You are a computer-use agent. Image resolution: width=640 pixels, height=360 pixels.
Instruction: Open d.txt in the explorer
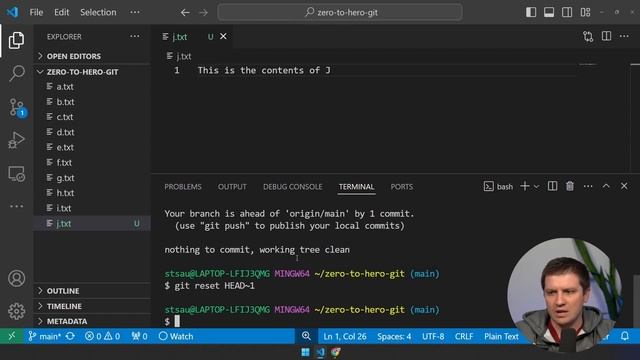pyautogui.click(x=92, y=132)
